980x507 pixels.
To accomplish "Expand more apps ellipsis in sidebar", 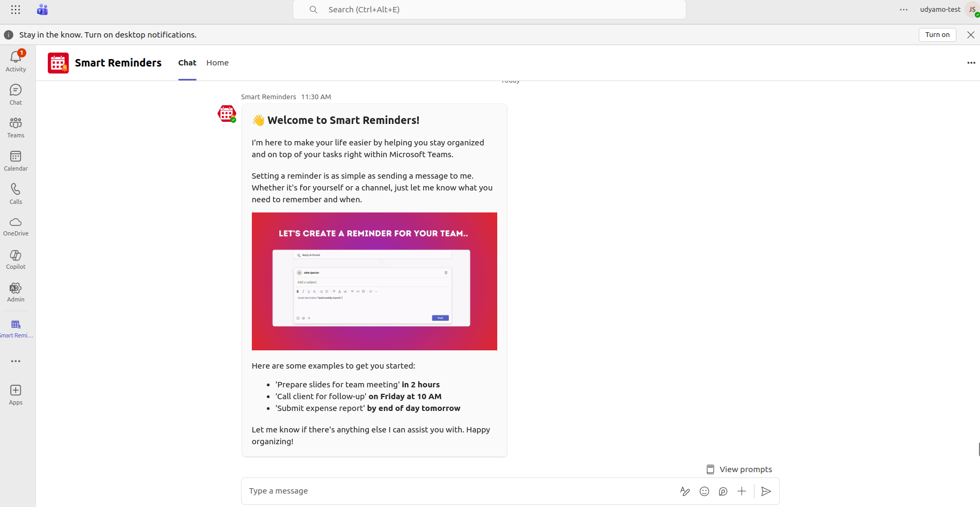I will [x=16, y=361].
